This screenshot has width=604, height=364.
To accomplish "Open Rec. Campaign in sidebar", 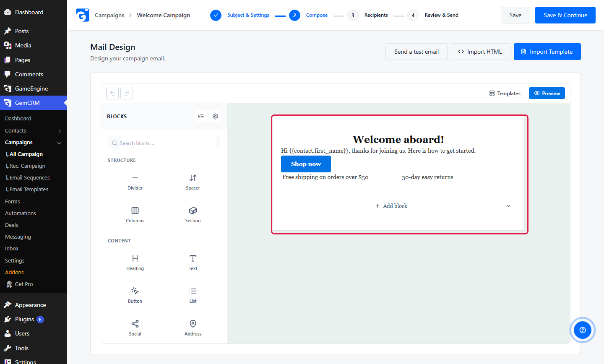I will click(x=27, y=166).
